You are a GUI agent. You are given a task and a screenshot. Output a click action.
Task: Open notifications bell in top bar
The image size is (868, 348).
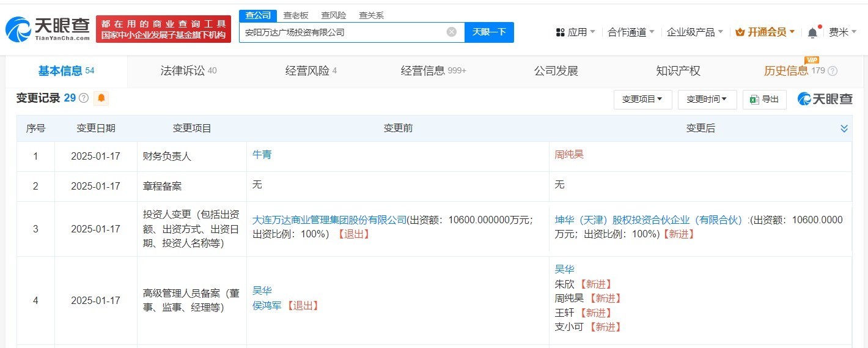pyautogui.click(x=812, y=33)
